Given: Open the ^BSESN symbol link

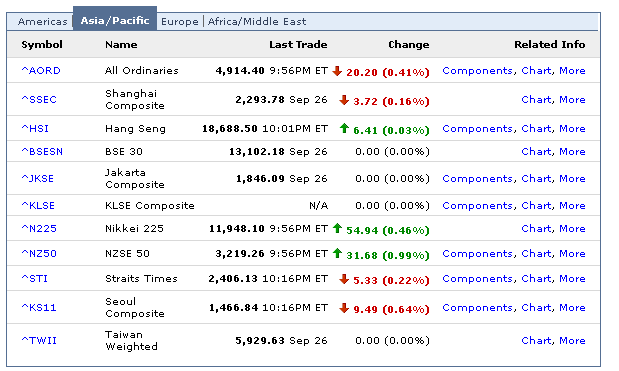Looking at the screenshot, I should 42,152.
